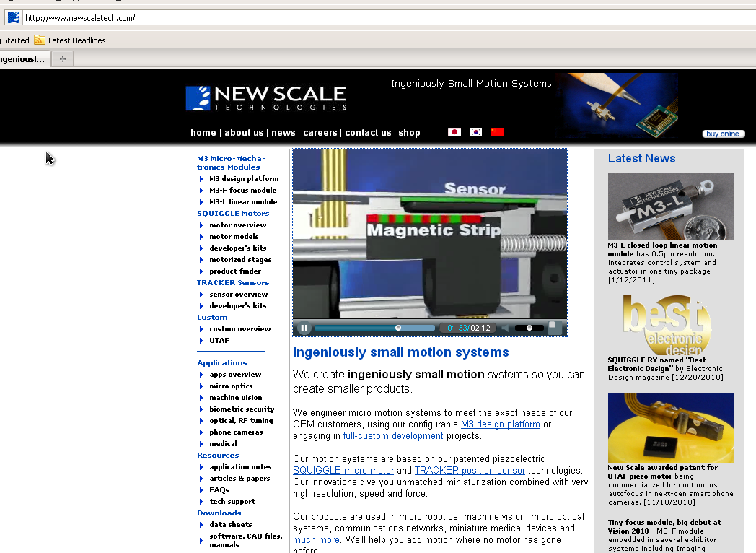Open a new tab with the plus button
Viewport: 756px width, 553px height.
pyautogui.click(x=63, y=59)
